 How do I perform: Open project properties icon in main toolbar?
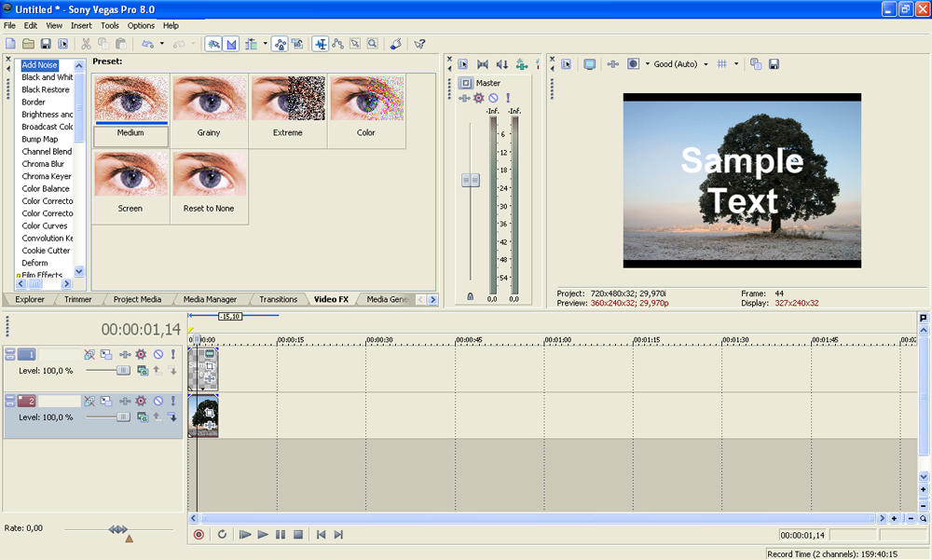tap(63, 44)
